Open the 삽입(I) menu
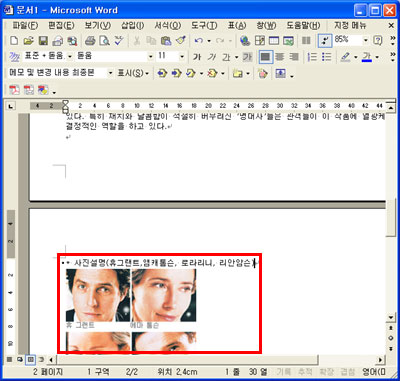The height and width of the screenshot is (381, 400). 132,26
